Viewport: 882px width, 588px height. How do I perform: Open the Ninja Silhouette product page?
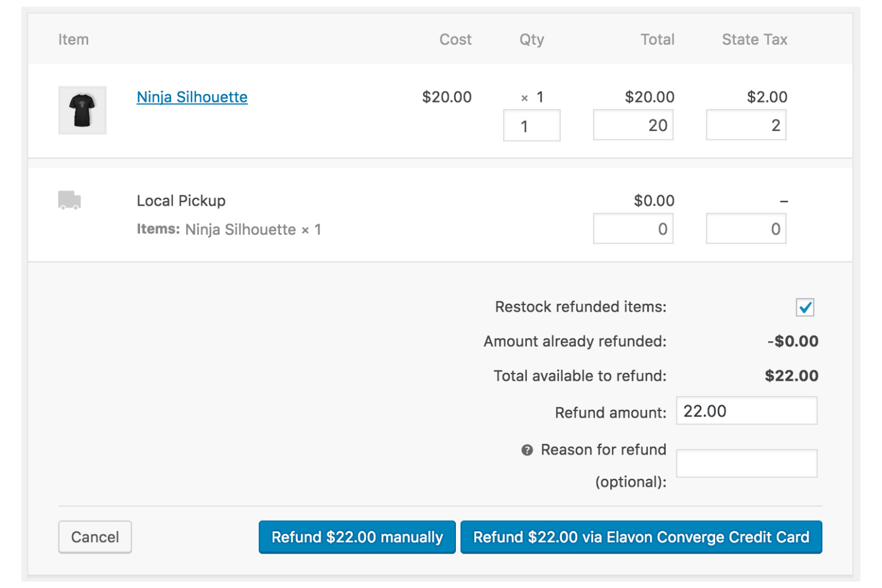pos(192,97)
